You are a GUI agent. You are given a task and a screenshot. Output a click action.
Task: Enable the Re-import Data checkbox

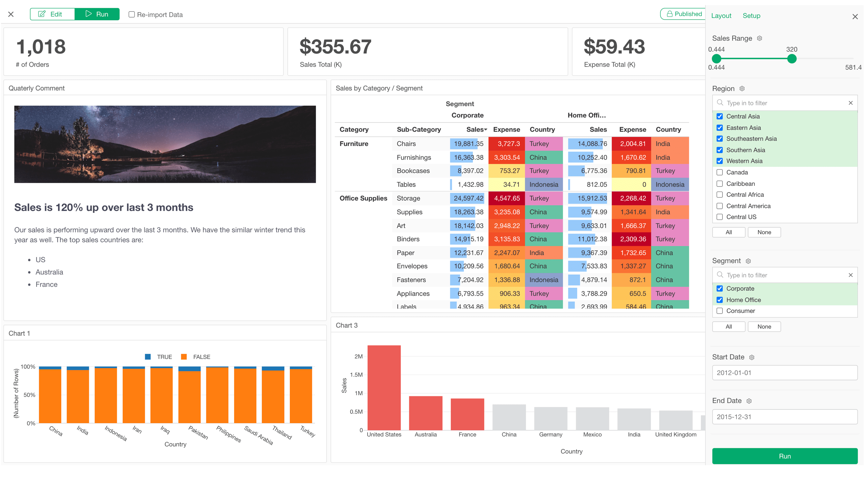click(132, 15)
